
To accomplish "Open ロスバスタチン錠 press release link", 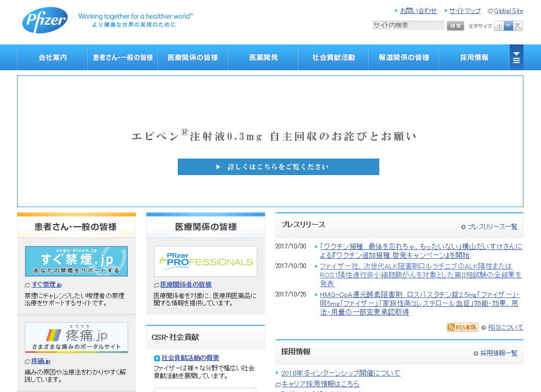I will (x=420, y=303).
